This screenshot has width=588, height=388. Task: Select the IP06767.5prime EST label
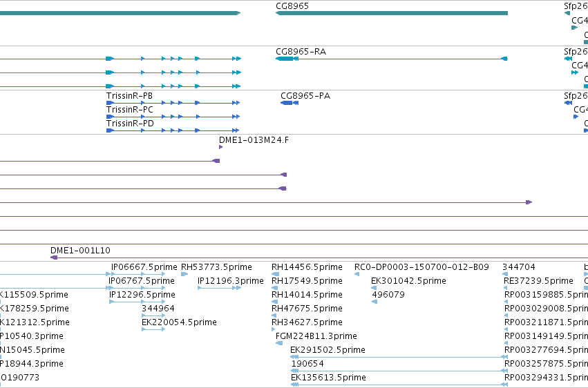(x=142, y=281)
